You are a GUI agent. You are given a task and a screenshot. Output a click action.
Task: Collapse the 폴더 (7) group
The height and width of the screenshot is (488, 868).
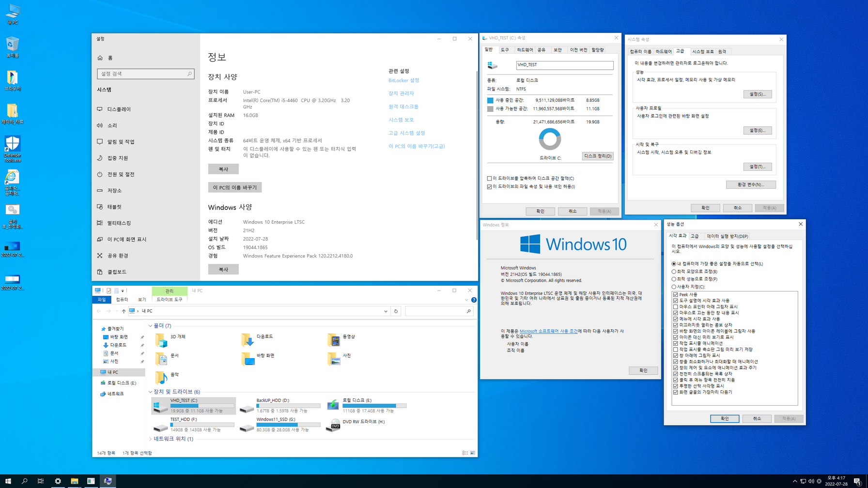150,326
